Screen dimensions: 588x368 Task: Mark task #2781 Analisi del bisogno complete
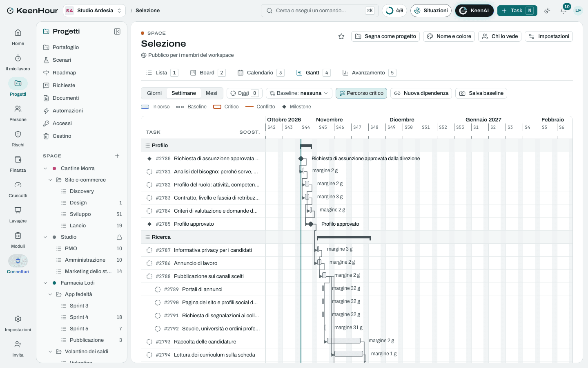click(149, 172)
